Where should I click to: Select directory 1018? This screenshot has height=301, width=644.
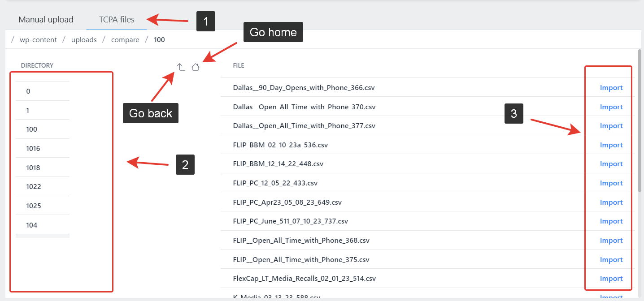coord(33,168)
